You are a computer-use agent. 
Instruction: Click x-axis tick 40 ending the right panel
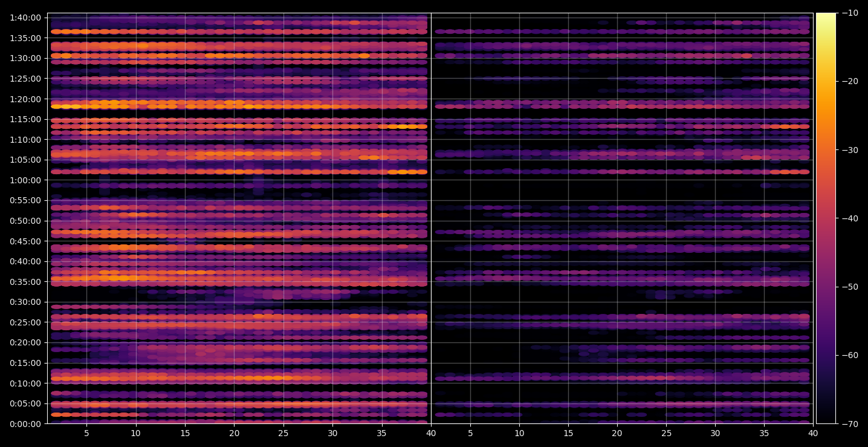813,434
